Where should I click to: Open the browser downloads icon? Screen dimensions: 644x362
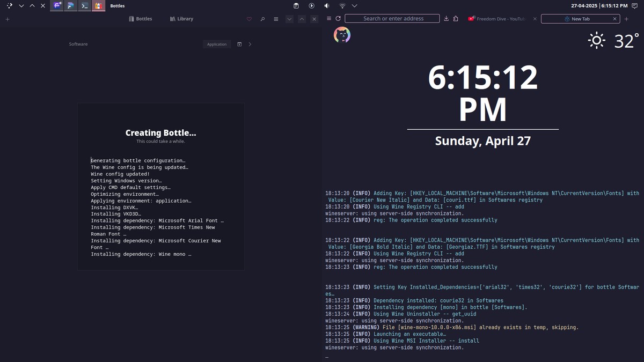coord(446,19)
